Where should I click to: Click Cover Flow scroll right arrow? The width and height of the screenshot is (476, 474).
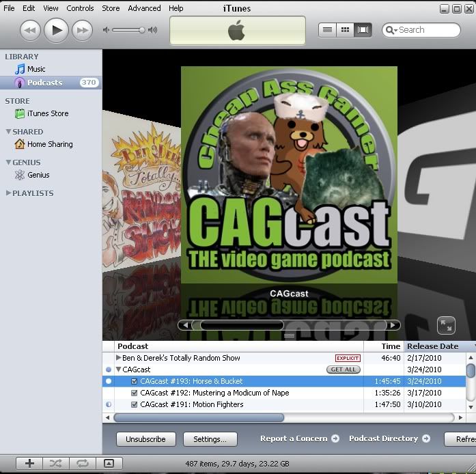pyautogui.click(x=393, y=325)
